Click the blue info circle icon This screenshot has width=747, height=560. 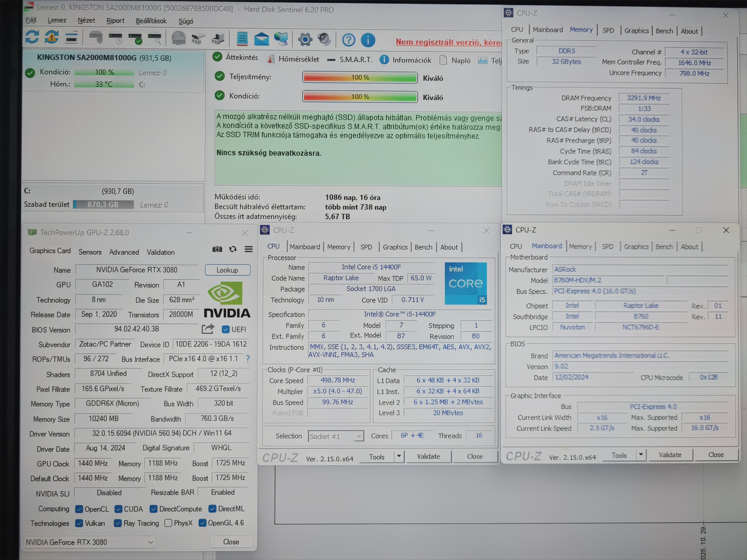[x=368, y=40]
